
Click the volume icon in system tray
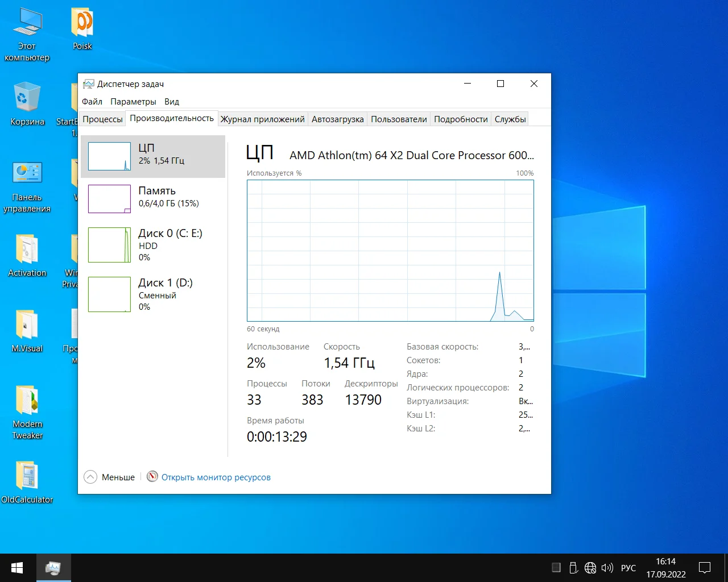607,568
